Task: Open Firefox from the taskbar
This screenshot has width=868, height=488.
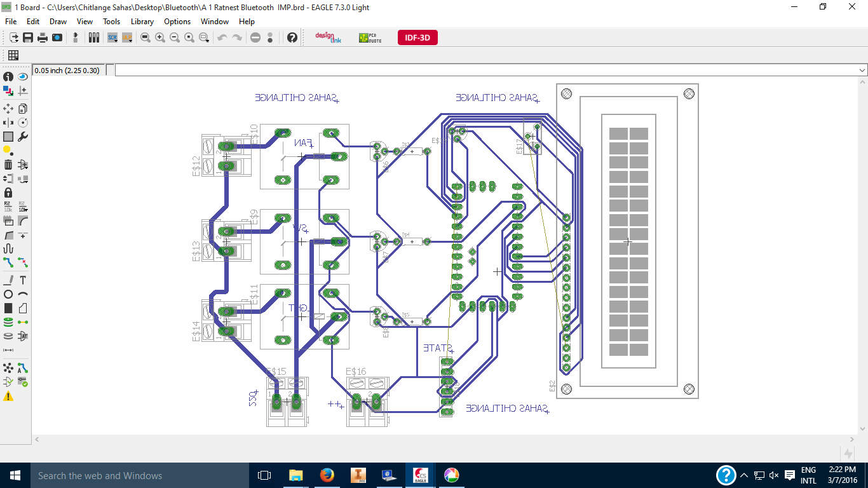Action: [327, 475]
